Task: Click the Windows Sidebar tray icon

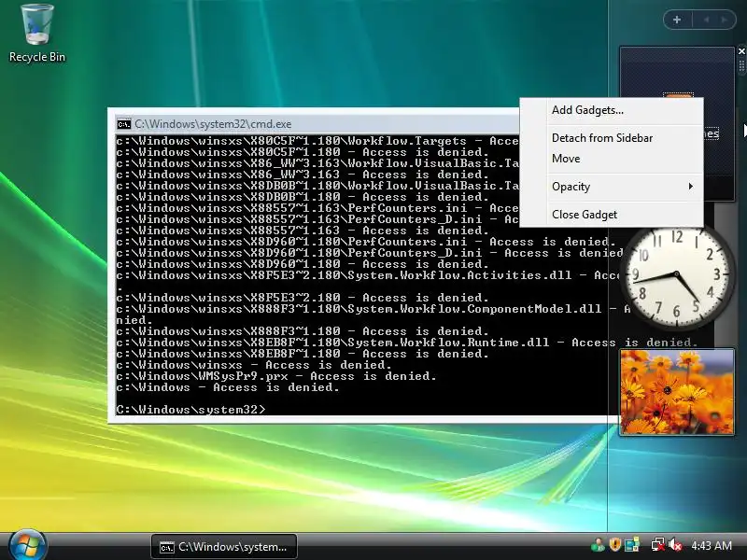Action: pos(632,545)
